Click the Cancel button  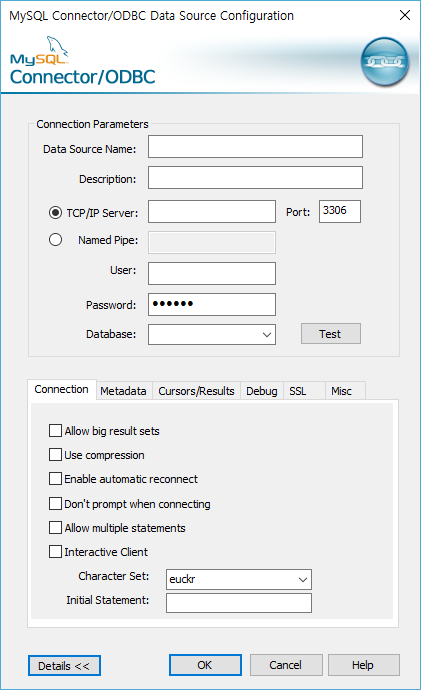(x=286, y=664)
